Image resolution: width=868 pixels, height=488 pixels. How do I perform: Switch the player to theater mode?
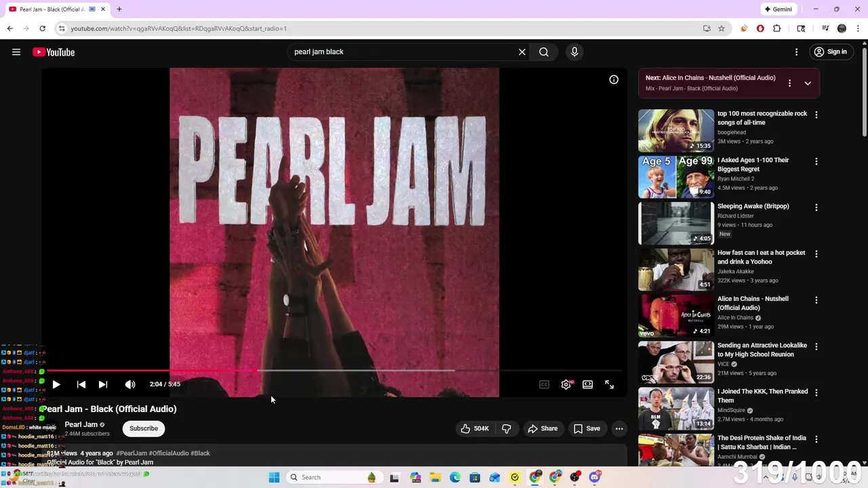588,384
